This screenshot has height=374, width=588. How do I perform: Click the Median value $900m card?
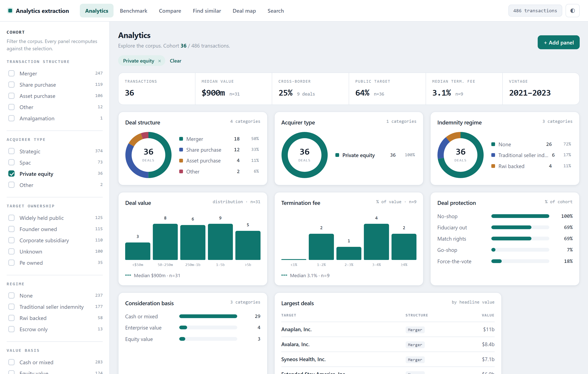click(x=233, y=89)
